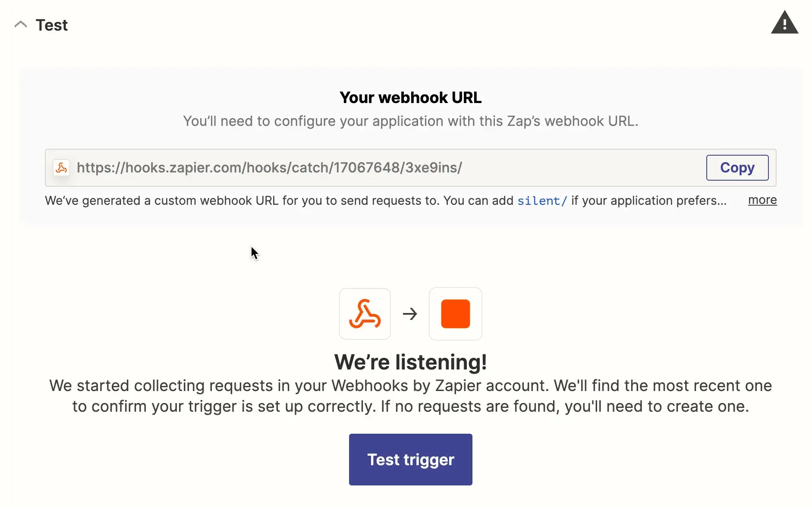Click the large Webhooks by Zapier icon
Image resolution: width=812 pixels, height=507 pixels.
[365, 314]
